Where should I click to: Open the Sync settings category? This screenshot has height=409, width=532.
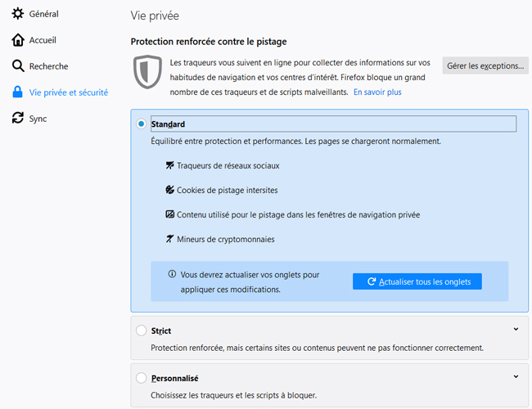coord(38,119)
